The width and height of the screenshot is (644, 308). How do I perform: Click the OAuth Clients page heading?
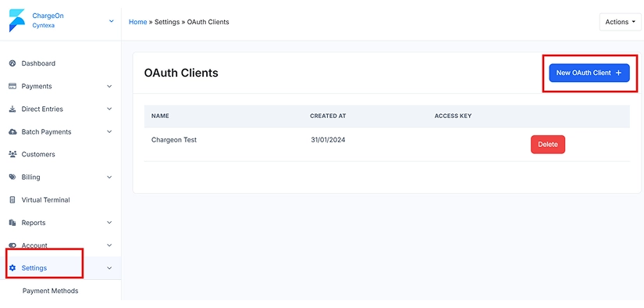(x=181, y=73)
